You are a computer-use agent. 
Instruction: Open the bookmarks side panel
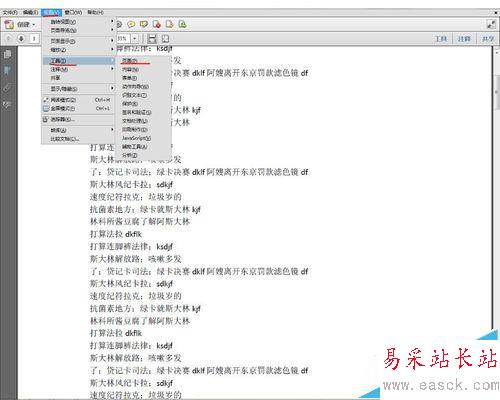pos(7,71)
